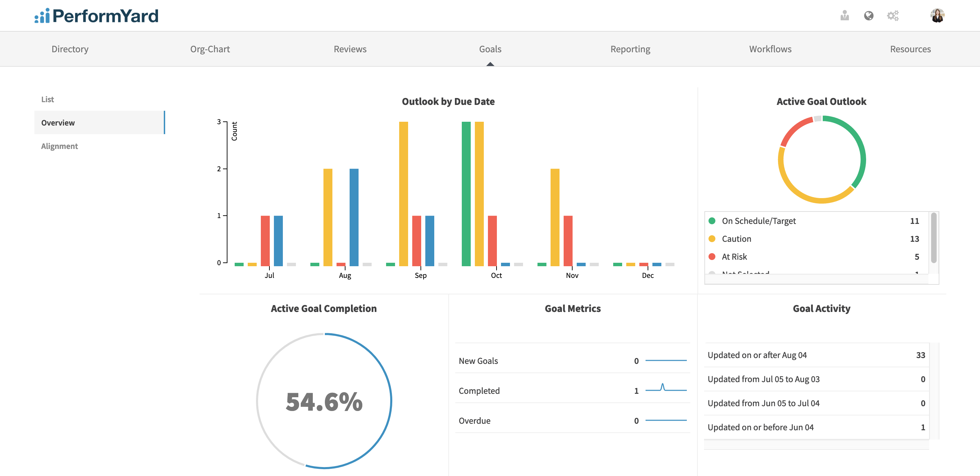Click the PerformYard logo
The image size is (980, 476).
(x=96, y=15)
